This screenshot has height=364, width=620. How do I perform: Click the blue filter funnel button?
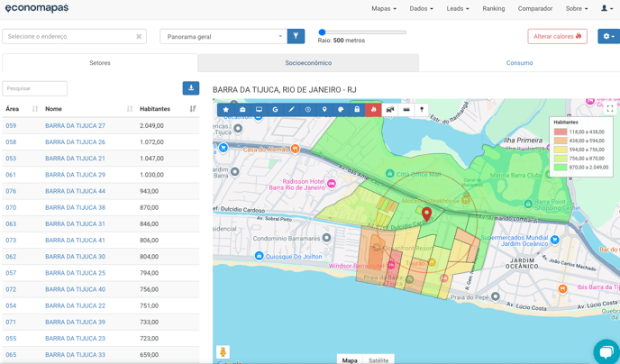296,36
